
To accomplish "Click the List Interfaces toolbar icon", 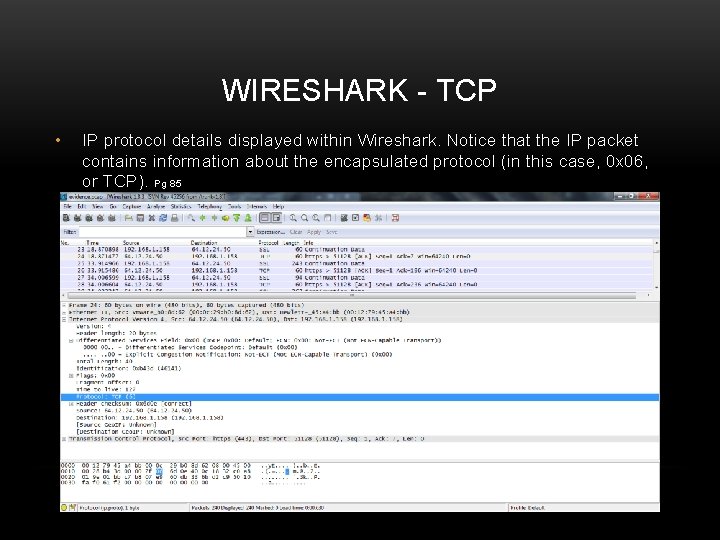I will pos(67,218).
